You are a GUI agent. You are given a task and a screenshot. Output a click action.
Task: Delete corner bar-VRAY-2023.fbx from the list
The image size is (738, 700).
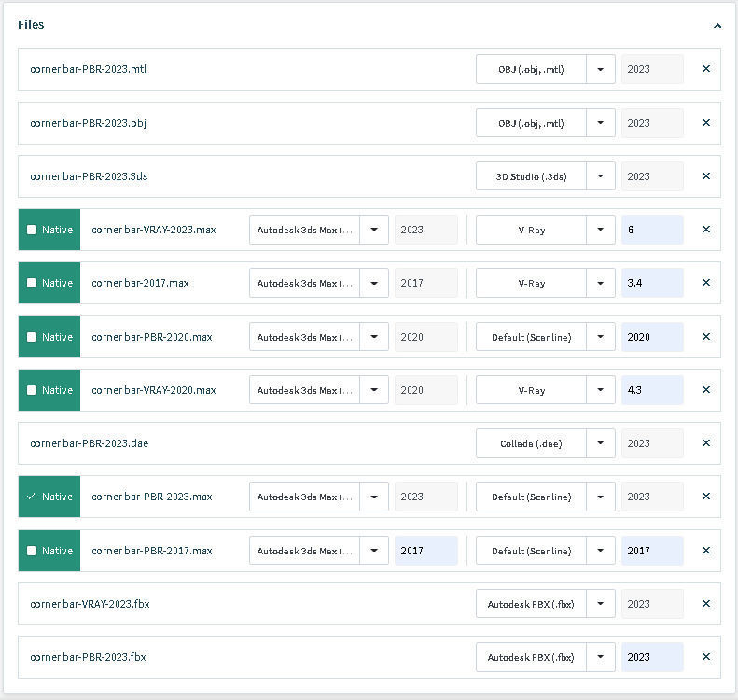point(705,604)
